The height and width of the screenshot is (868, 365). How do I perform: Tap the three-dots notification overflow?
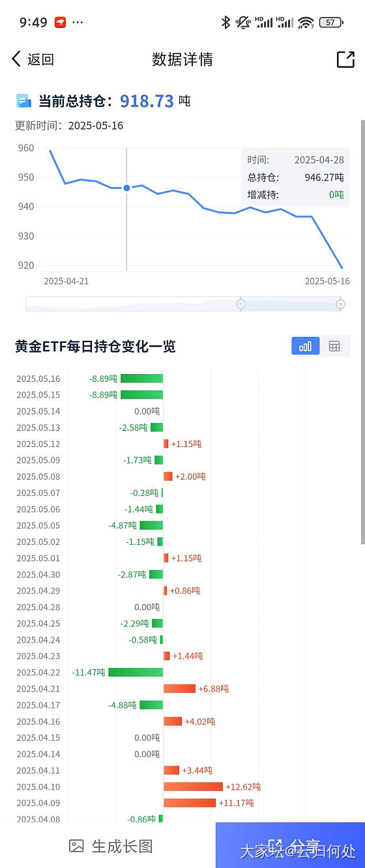(x=78, y=22)
